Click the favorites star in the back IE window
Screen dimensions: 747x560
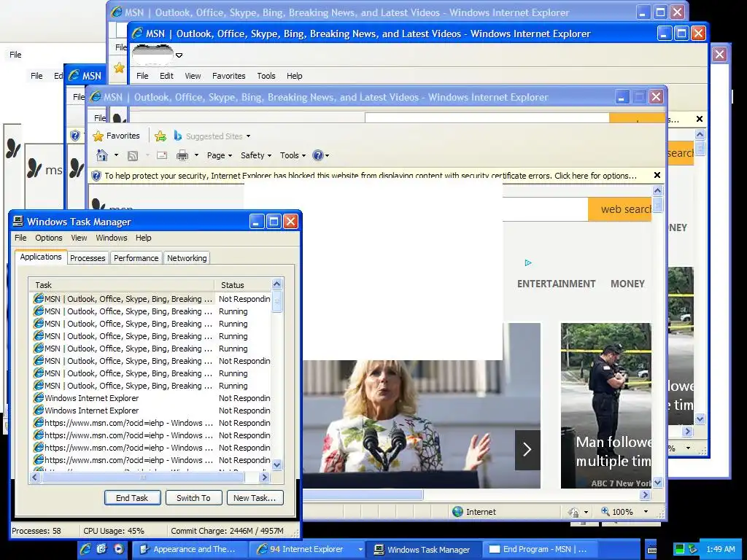point(119,68)
